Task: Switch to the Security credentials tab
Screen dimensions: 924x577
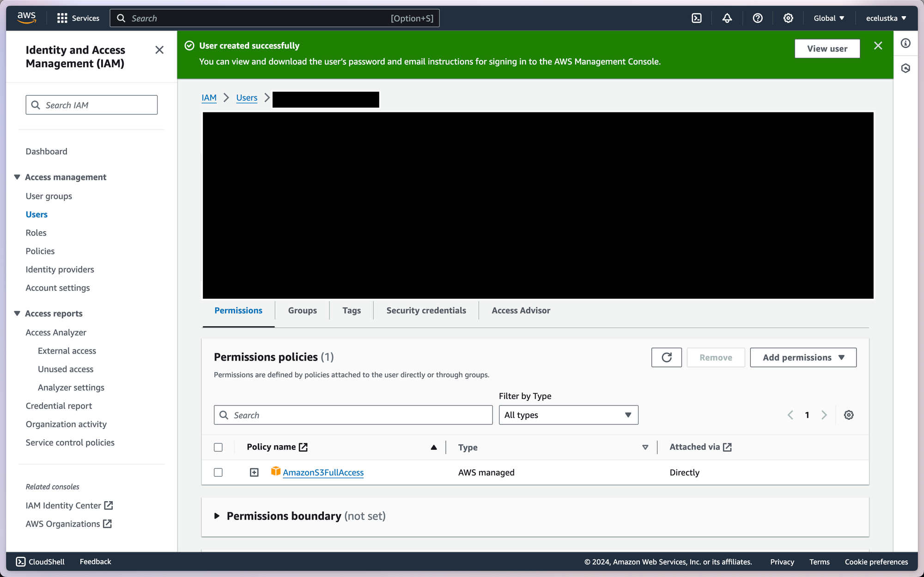Action: click(426, 310)
